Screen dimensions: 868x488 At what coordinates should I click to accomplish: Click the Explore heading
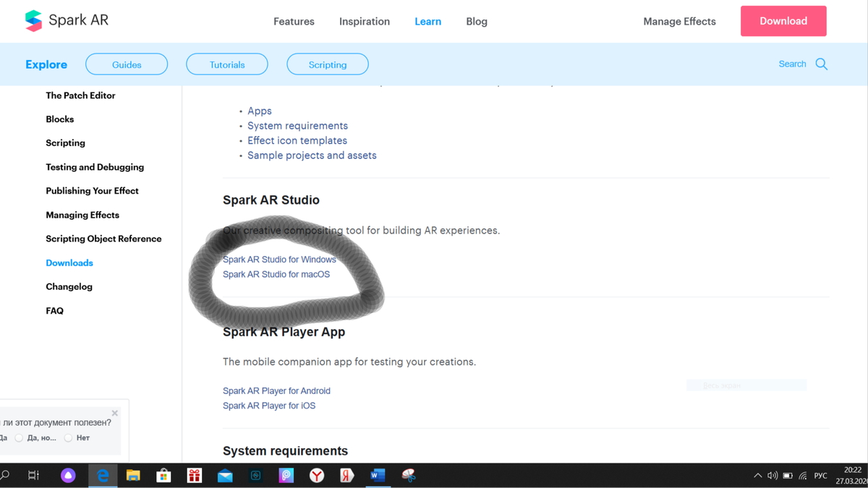[x=46, y=64]
